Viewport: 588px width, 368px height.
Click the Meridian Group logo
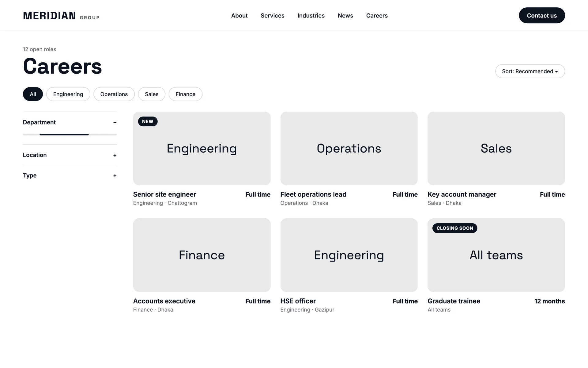tap(61, 16)
